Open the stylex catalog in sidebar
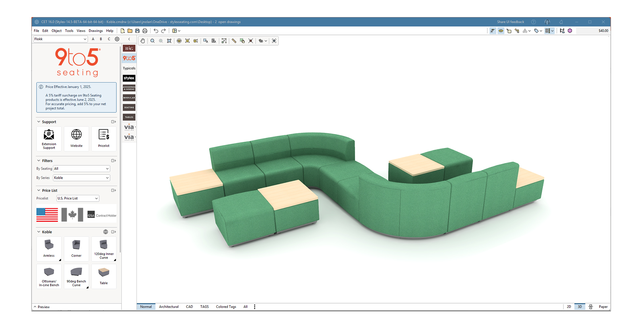 129,78
